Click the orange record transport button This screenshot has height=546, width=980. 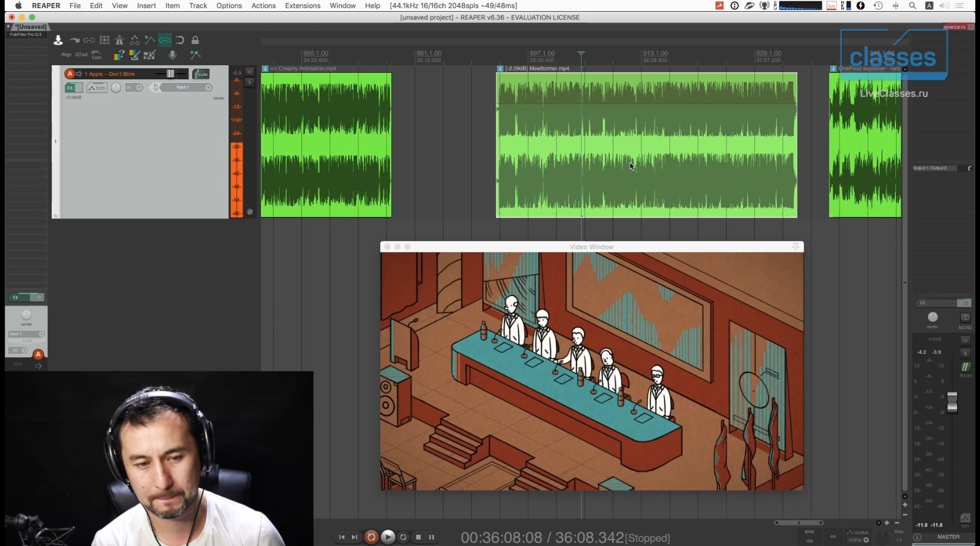coord(371,537)
